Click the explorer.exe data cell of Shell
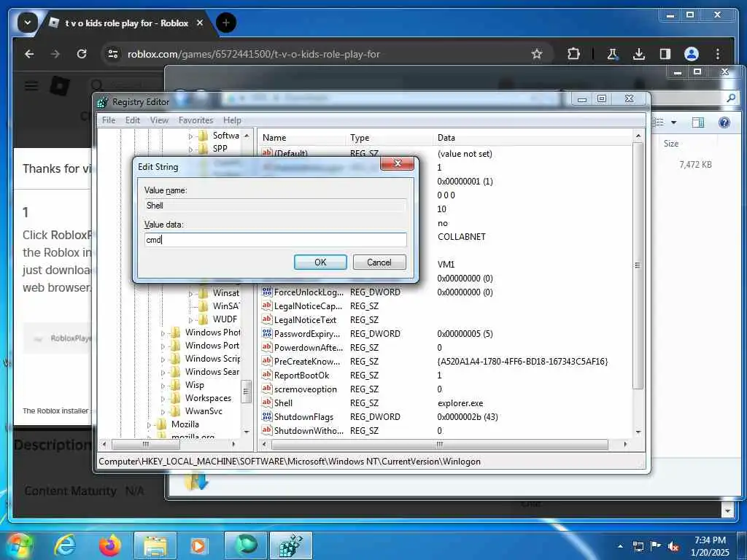Viewport: 747px width, 560px height. click(460, 402)
